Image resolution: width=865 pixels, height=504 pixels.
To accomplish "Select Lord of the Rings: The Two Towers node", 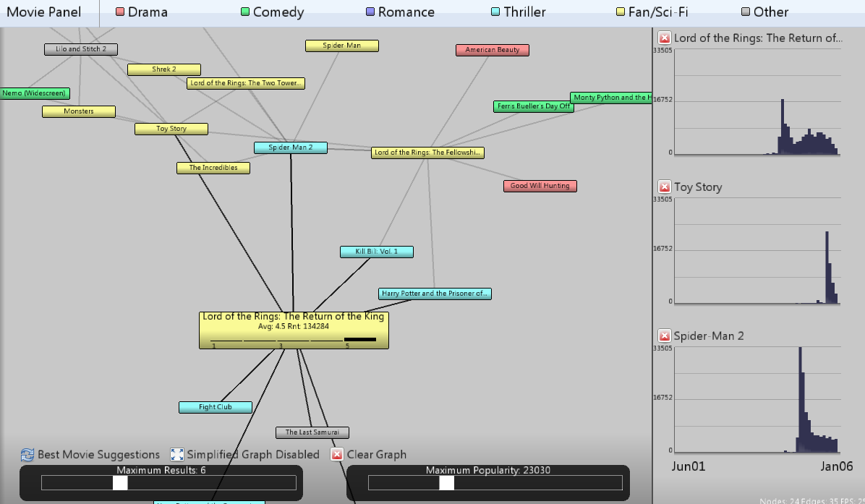I will 245,83.
